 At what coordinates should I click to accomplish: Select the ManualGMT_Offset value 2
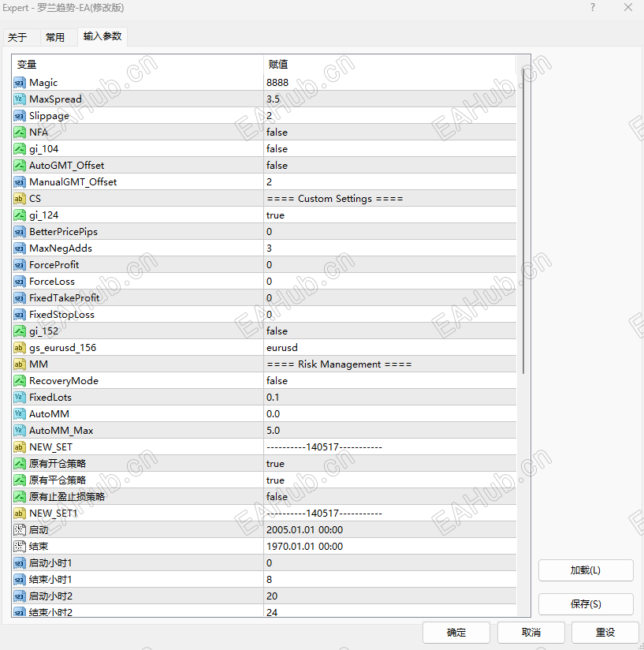(270, 182)
